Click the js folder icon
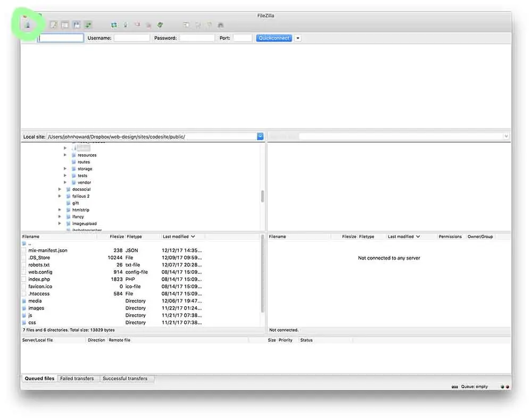Image resolution: width=532 pixels, height=419 pixels. click(24, 315)
